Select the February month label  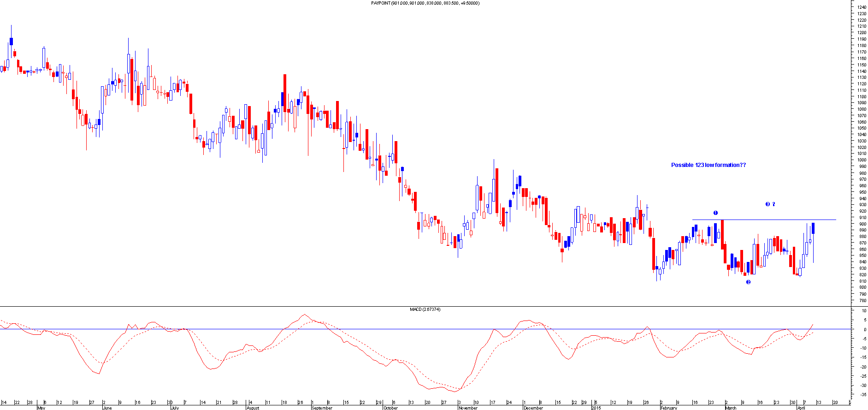coord(669,408)
